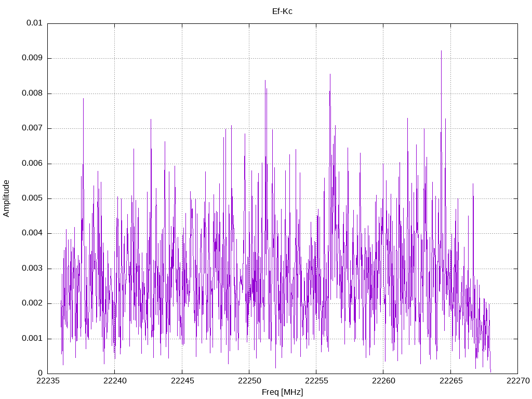532x399 pixels.
Task: Click the y-axis tick label 0.004
Action: pos(32,233)
